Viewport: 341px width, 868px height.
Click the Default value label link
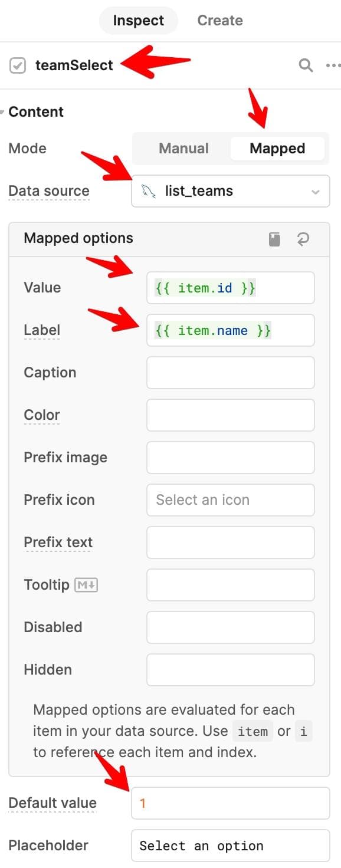(52, 803)
